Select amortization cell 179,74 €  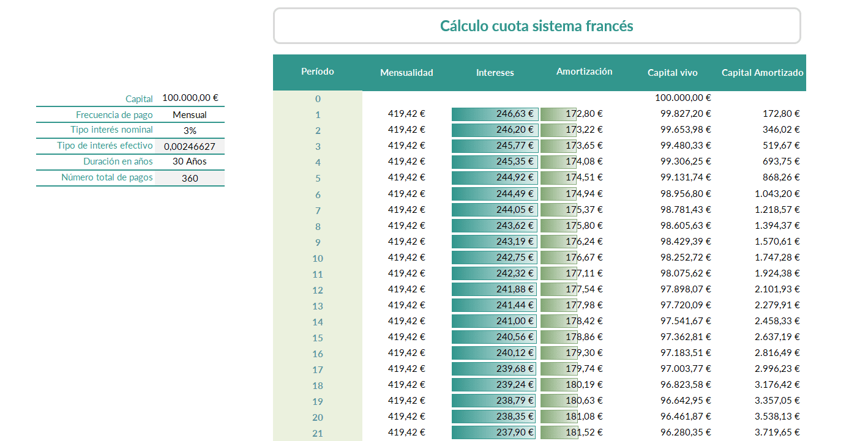point(585,368)
